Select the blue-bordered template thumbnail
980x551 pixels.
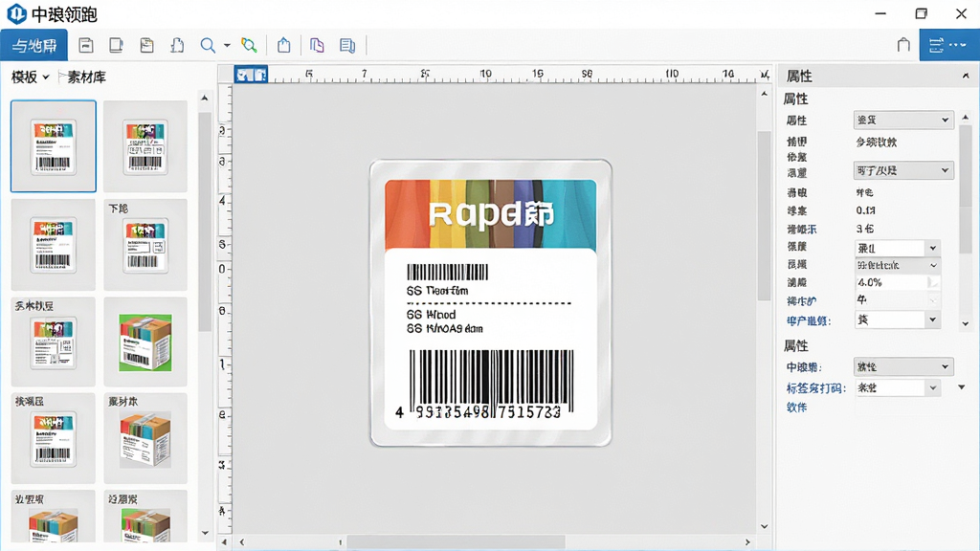(x=54, y=145)
